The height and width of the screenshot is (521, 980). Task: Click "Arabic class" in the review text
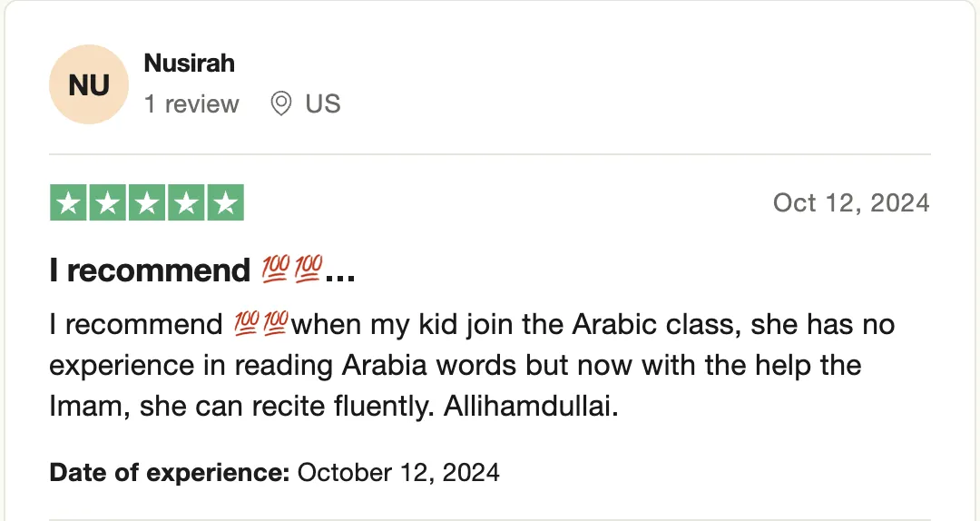[x=656, y=324]
